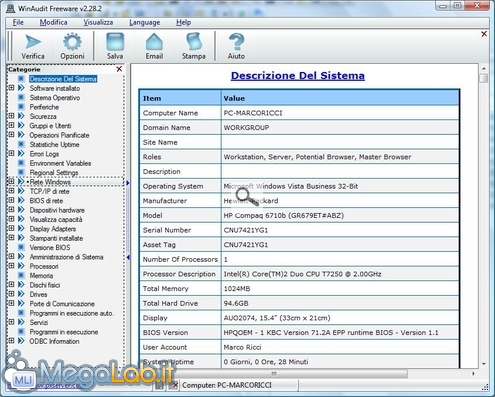
Task: Open the Language menu
Action: point(145,22)
